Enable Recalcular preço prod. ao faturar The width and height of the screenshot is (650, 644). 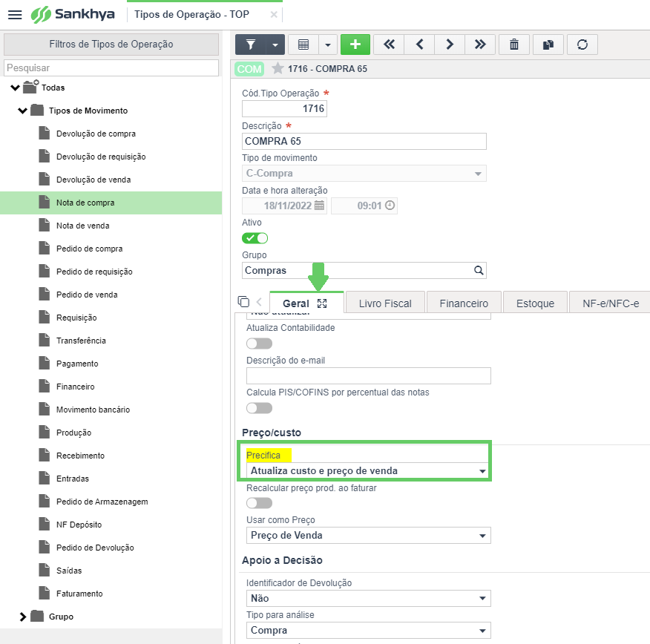[259, 503]
